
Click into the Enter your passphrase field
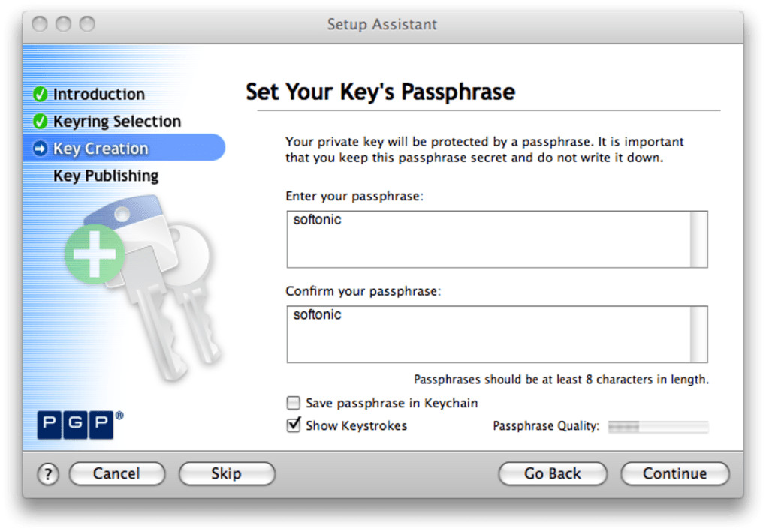[488, 239]
